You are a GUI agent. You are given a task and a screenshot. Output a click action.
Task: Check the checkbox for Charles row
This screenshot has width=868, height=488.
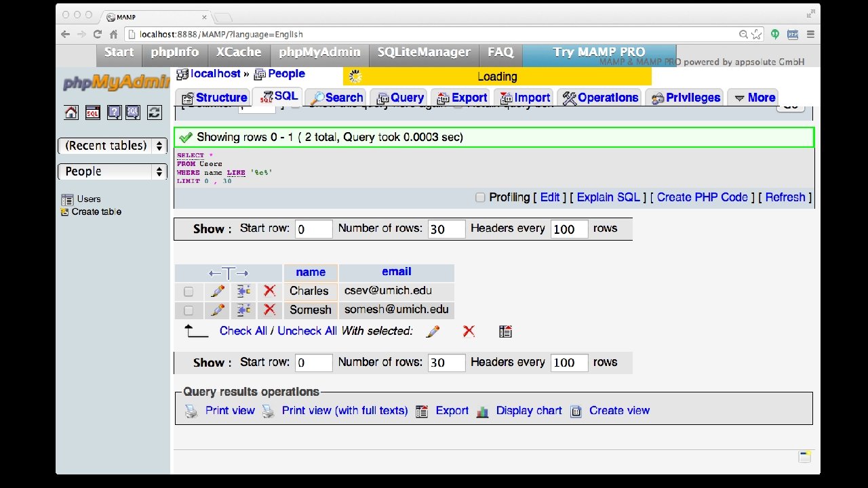(189, 291)
